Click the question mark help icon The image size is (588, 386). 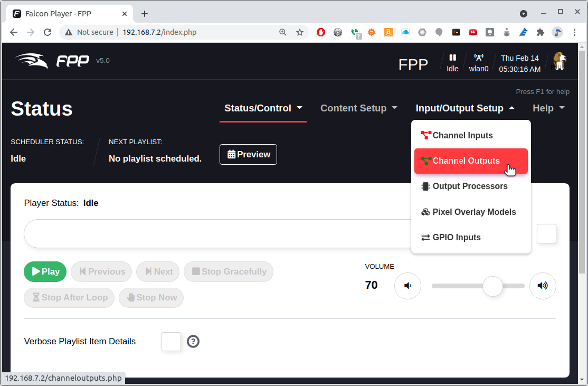click(193, 342)
